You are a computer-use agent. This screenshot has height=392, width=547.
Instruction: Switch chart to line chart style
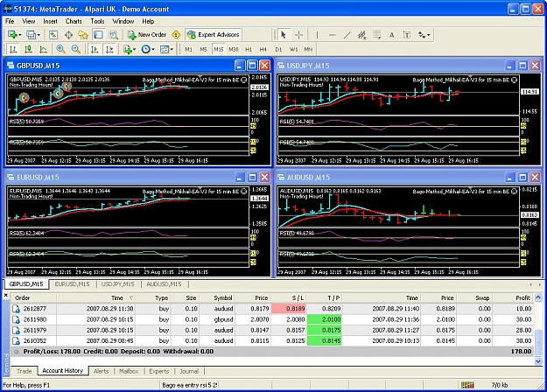43,49
